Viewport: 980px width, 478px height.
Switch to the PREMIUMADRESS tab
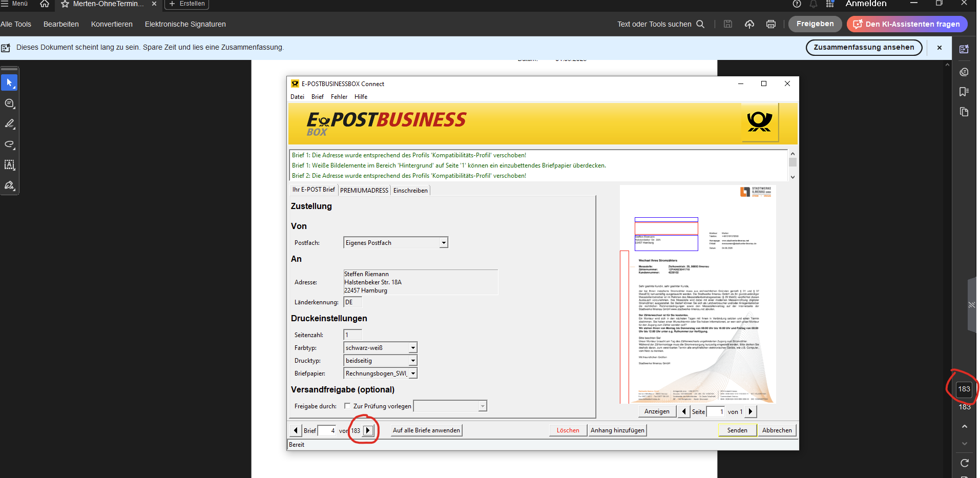point(364,191)
